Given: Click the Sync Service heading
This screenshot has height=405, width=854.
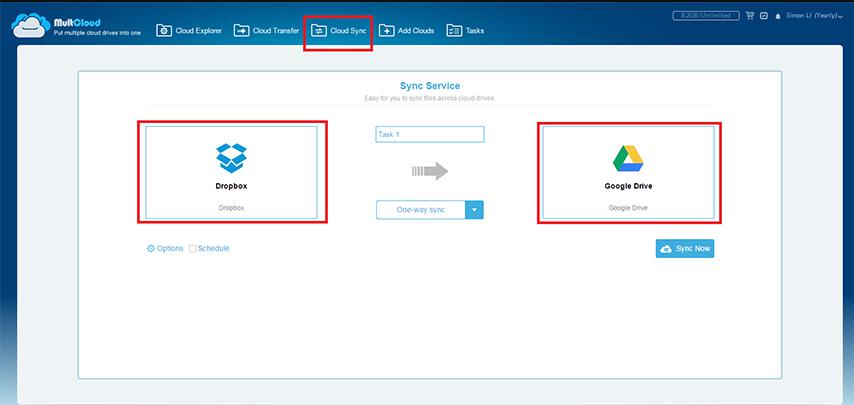Looking at the screenshot, I should coord(430,86).
